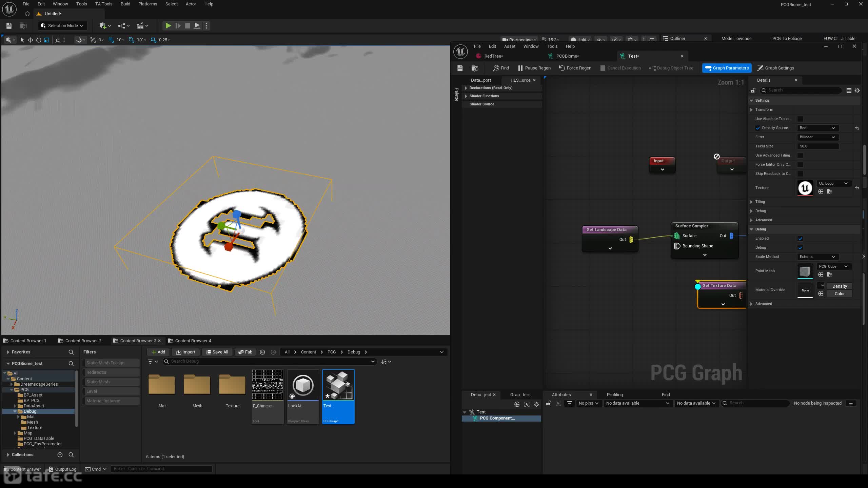Add a new collection plus icon
The width and height of the screenshot is (868, 488).
60,455
